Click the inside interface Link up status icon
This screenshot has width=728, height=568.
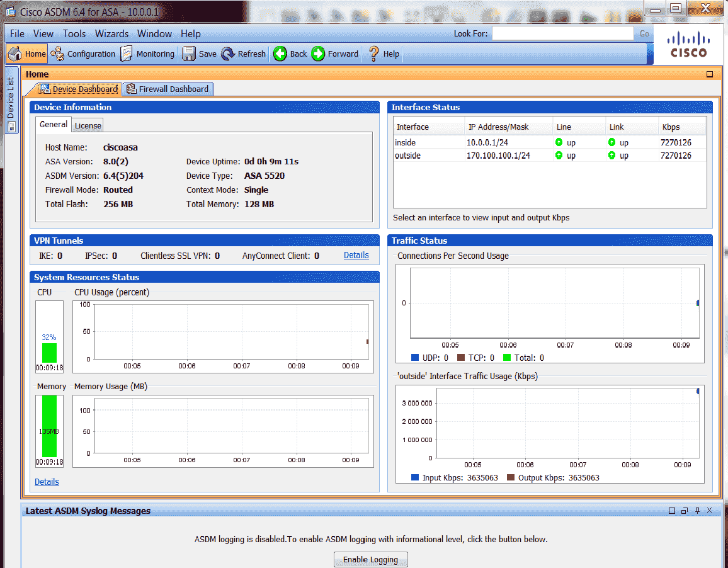pyautogui.click(x=612, y=142)
